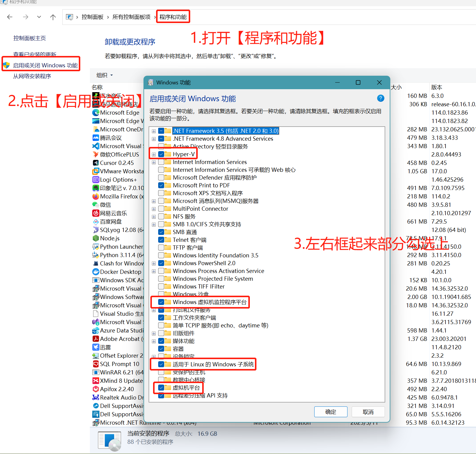Click the 百度网盘 icon
476x454 pixels.
(96, 221)
